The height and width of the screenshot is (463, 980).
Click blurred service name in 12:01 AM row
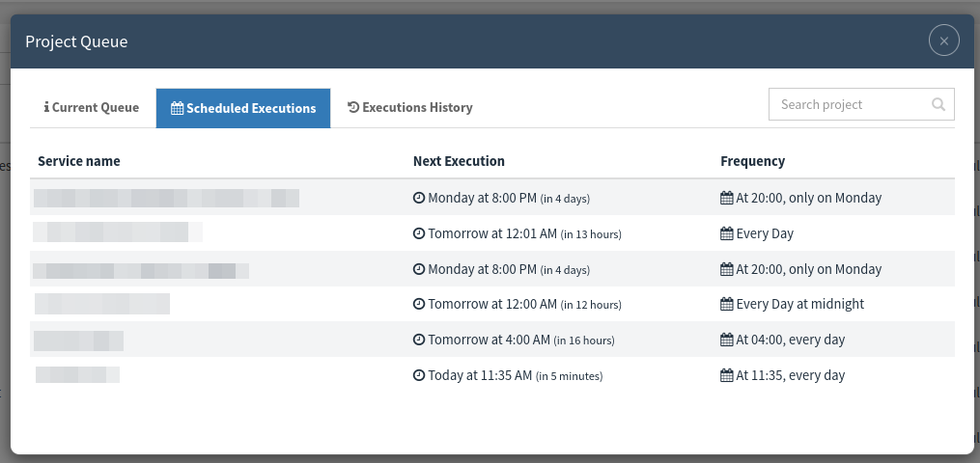[118, 232]
